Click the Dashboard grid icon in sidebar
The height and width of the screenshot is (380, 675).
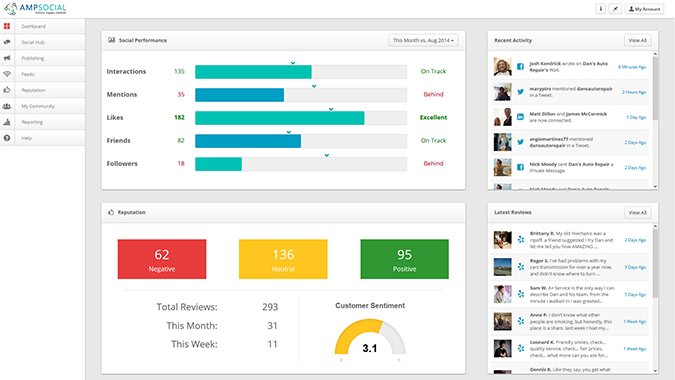7,26
